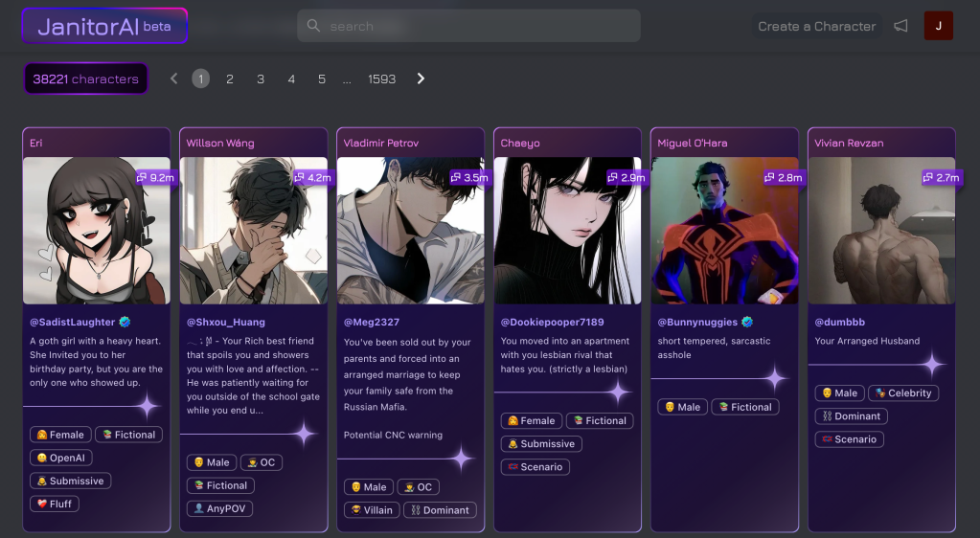Select page 5 in pagination

[322, 78]
